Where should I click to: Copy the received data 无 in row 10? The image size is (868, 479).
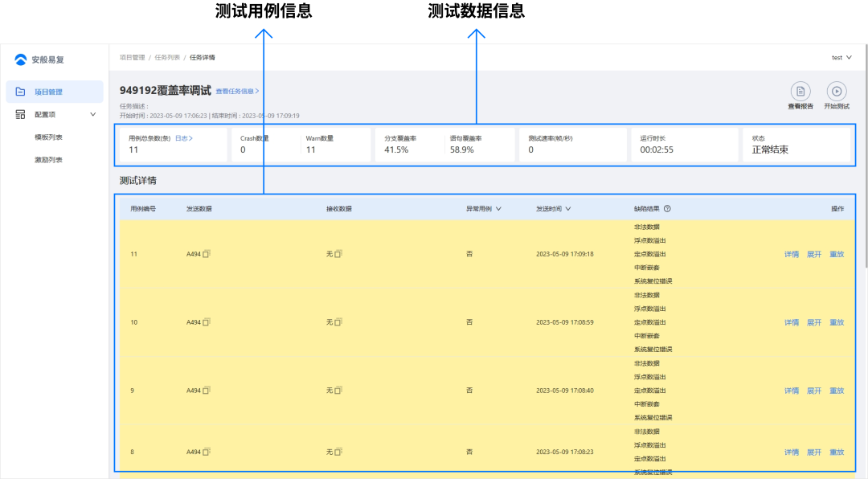338,322
